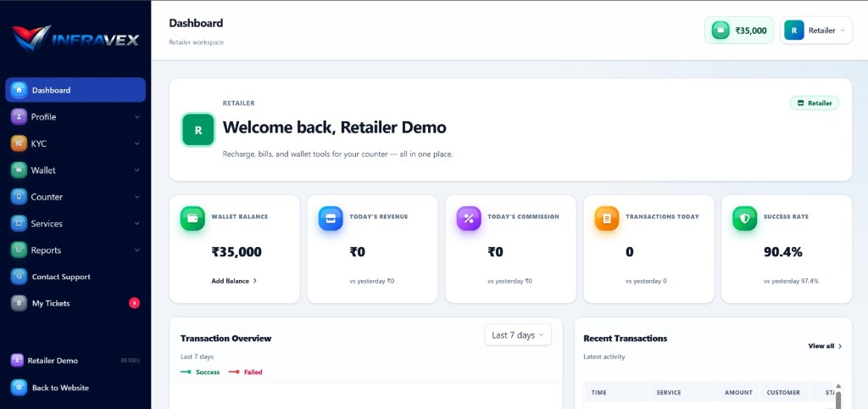
Task: Select the Wallet label in sidebar
Action: 43,171
